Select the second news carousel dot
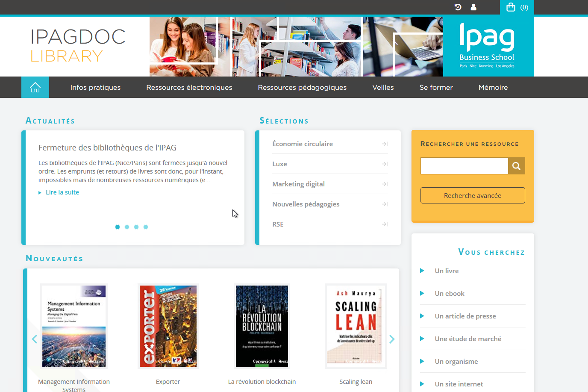588x392 pixels. pos(127,227)
